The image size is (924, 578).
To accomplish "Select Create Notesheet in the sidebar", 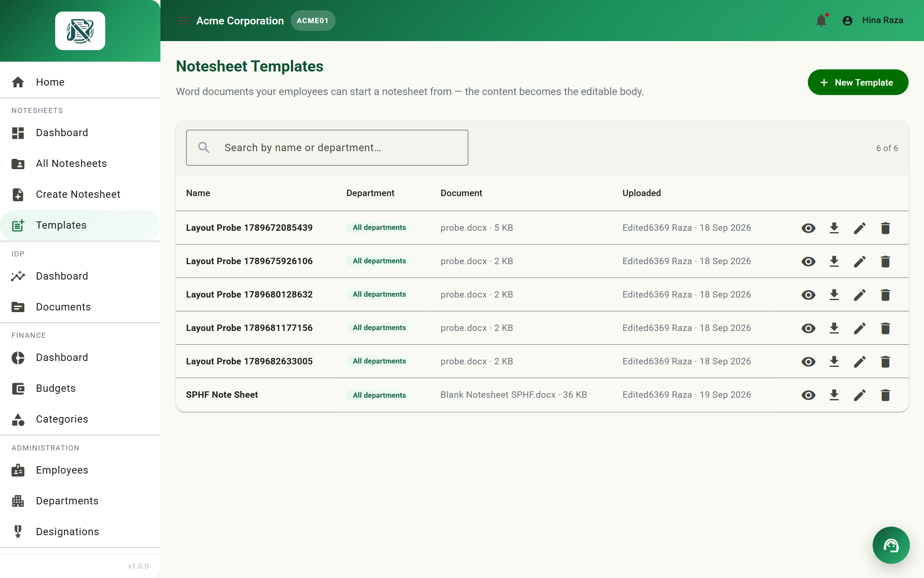I will click(80, 194).
